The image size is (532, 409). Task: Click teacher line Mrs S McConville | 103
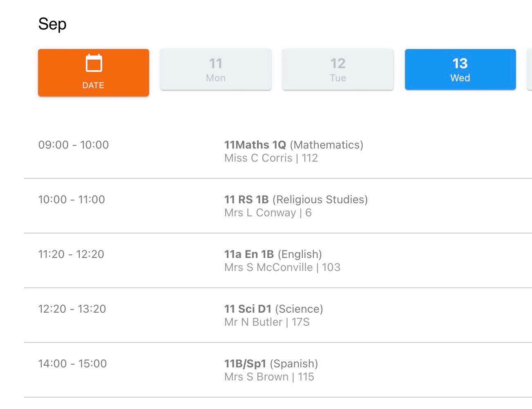282,268
